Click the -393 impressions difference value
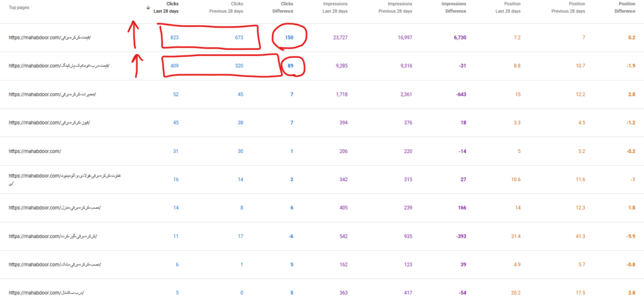This screenshot has width=644, height=299. click(x=461, y=236)
